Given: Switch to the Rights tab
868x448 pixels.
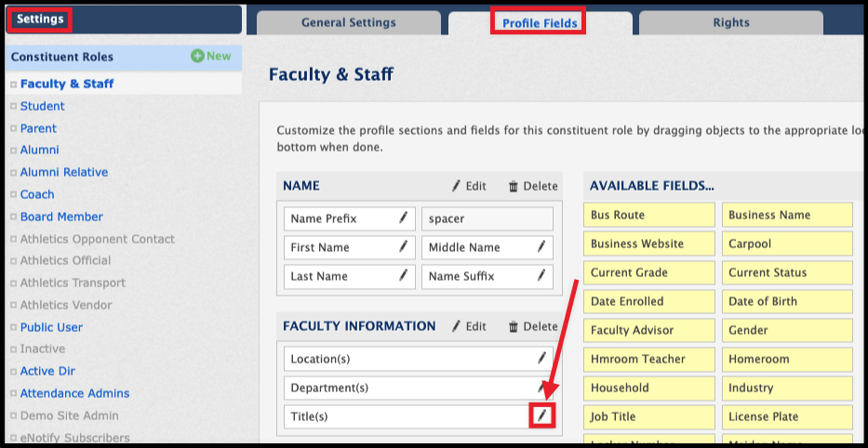Looking at the screenshot, I should pos(731,22).
